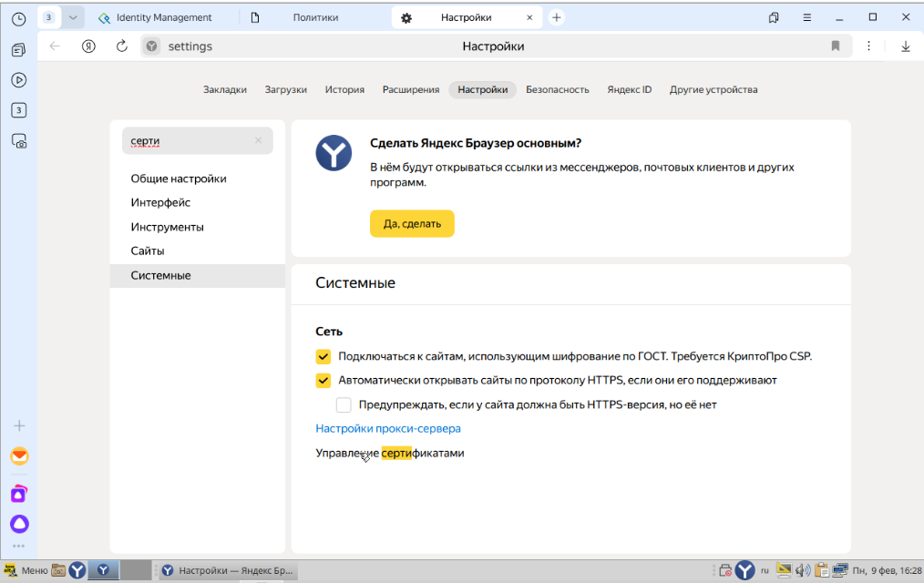The image size is (924, 583).
Task: Switch to the Безопасность tab
Action: (557, 89)
